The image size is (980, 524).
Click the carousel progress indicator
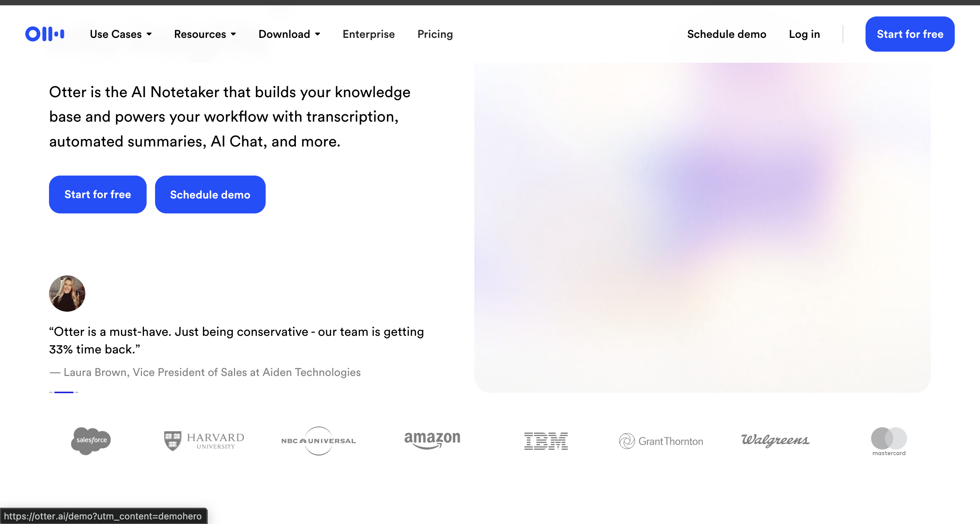pyautogui.click(x=64, y=392)
